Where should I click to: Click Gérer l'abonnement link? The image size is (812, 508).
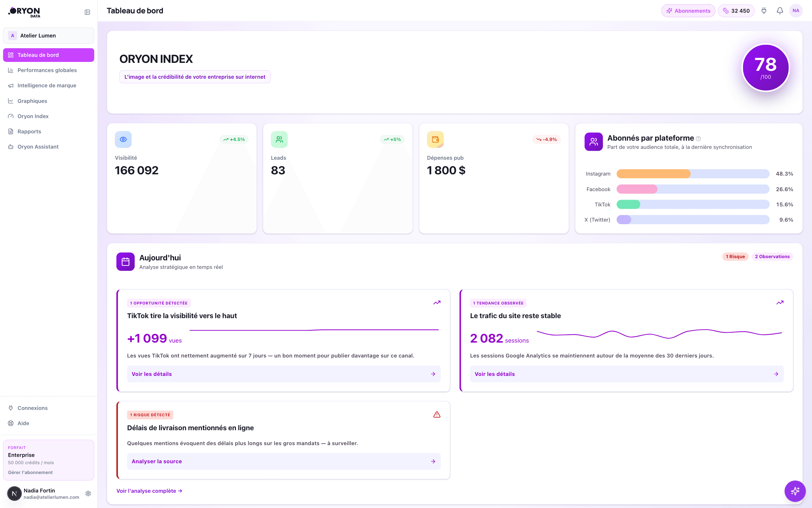(x=30, y=472)
